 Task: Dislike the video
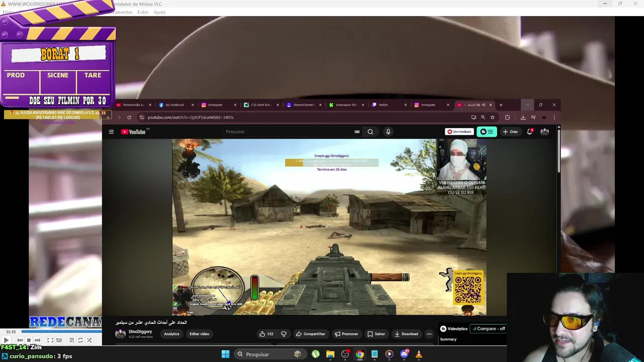click(284, 334)
